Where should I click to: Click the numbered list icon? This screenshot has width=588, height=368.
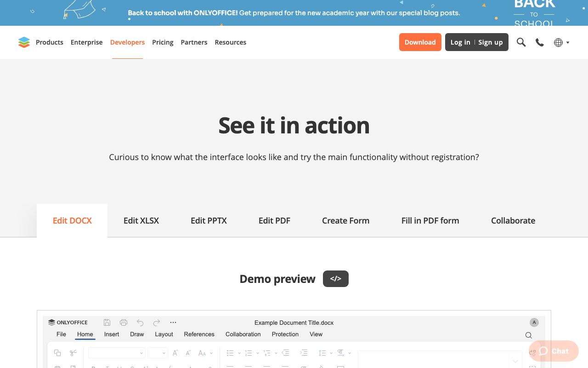point(249,353)
